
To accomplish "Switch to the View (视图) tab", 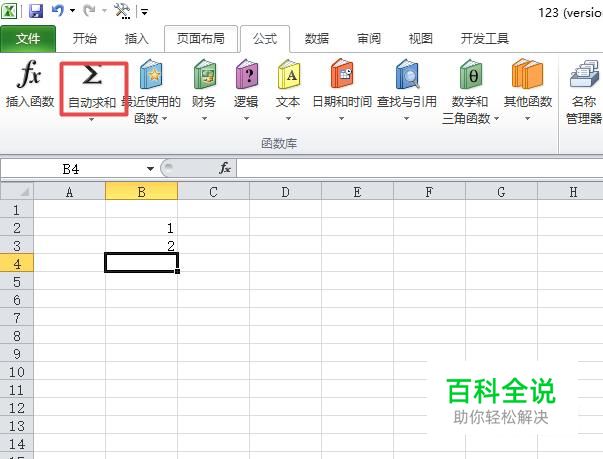I will 420,38.
